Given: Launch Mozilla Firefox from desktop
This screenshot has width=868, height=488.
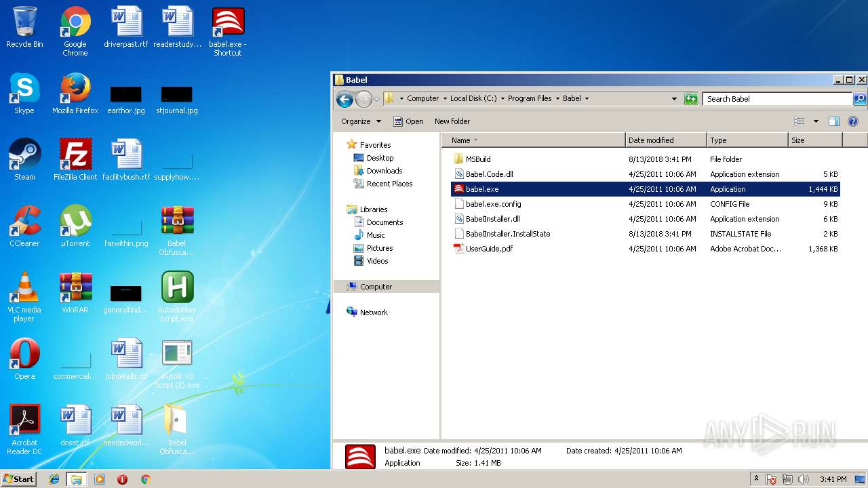Looking at the screenshot, I should (75, 94).
